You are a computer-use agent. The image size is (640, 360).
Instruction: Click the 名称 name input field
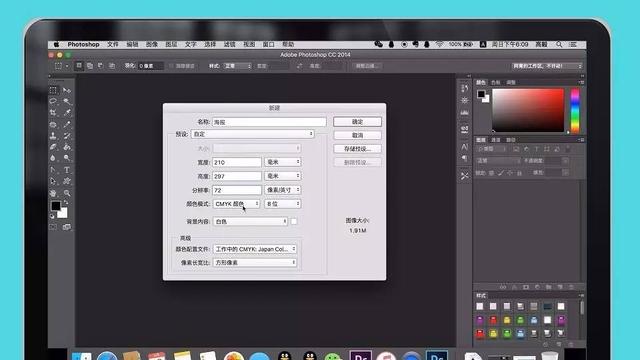pyautogui.click(x=269, y=122)
